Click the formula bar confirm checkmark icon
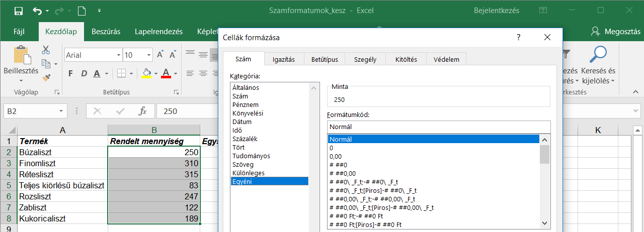Screen dimensions: 644x232 pyautogui.click(x=120, y=111)
